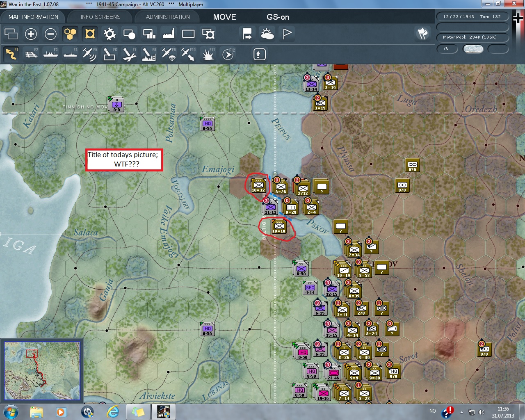525x420 pixels.
Task: Open Windows Explorer from the taskbar
Action: [37, 412]
